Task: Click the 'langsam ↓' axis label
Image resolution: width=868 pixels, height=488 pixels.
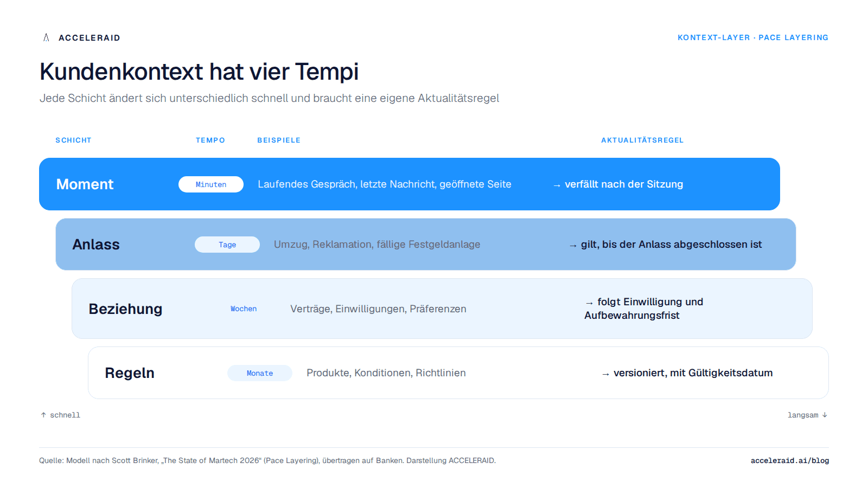Action: click(808, 415)
